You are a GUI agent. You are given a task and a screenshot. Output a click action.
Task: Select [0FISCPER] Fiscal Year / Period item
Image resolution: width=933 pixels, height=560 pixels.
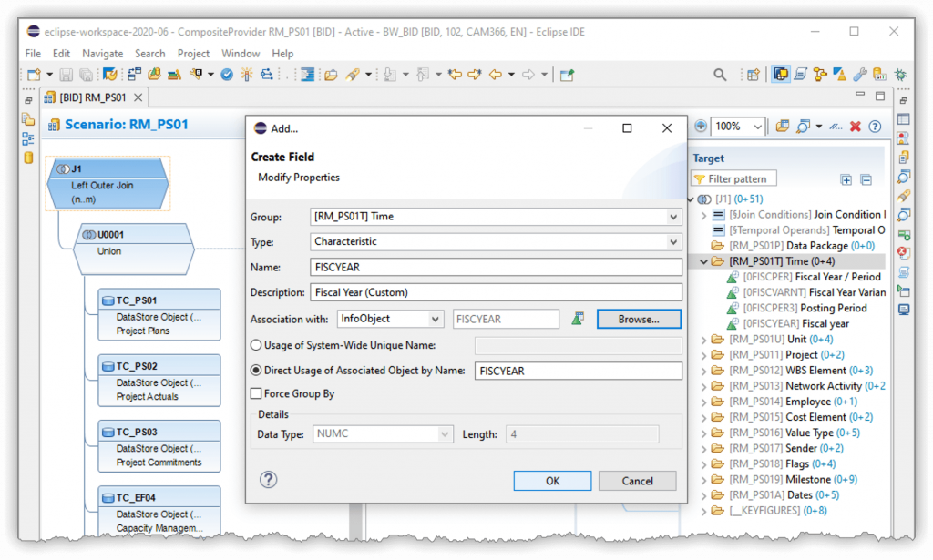pyautogui.click(x=804, y=277)
